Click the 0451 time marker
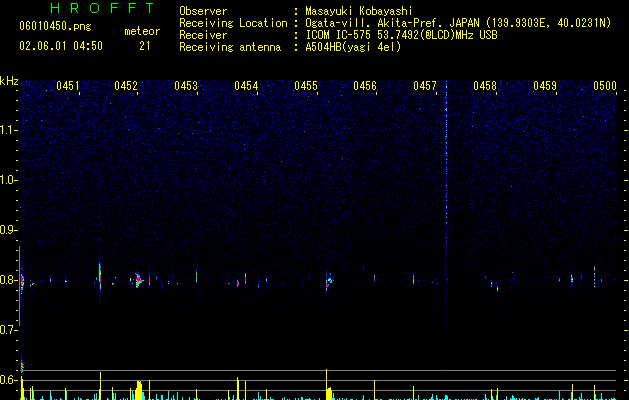The height and width of the screenshot is (400, 629). (x=67, y=86)
